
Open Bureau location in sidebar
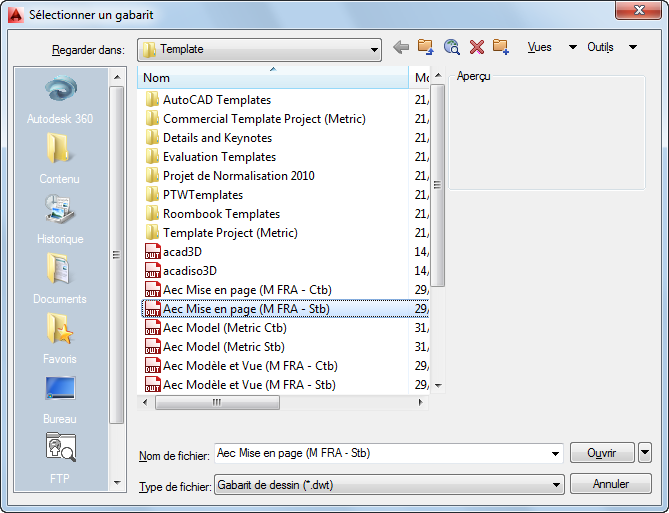[x=60, y=399]
